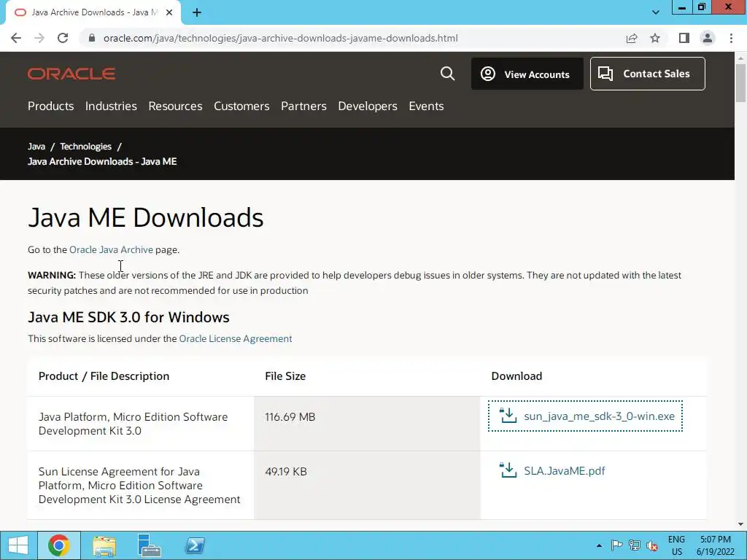This screenshot has width=747, height=560.
Task: Click the lock icon in address bar
Action: (92, 38)
